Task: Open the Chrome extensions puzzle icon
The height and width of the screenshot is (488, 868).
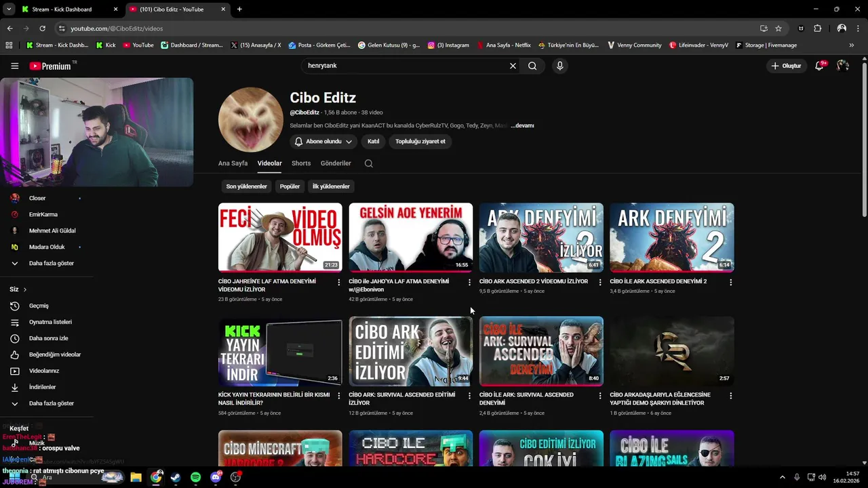Action: (817, 28)
